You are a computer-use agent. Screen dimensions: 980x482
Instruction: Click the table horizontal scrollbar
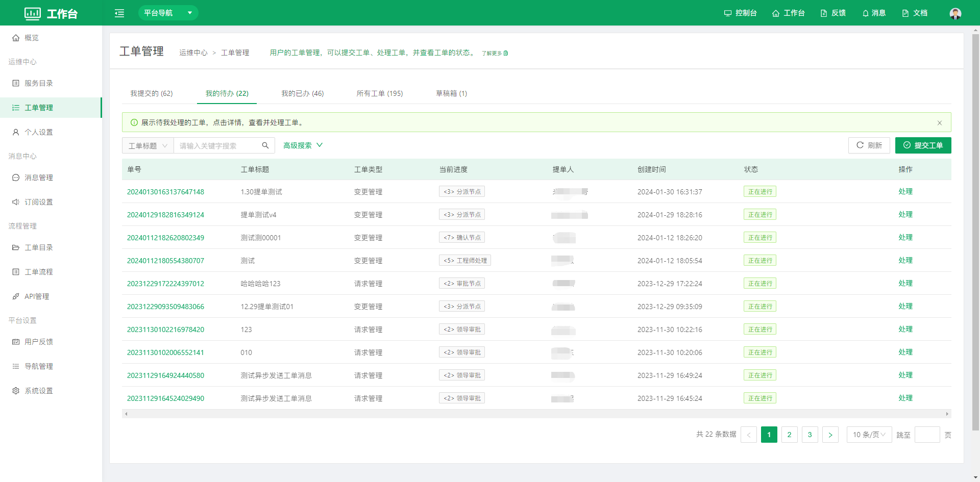pos(536,414)
